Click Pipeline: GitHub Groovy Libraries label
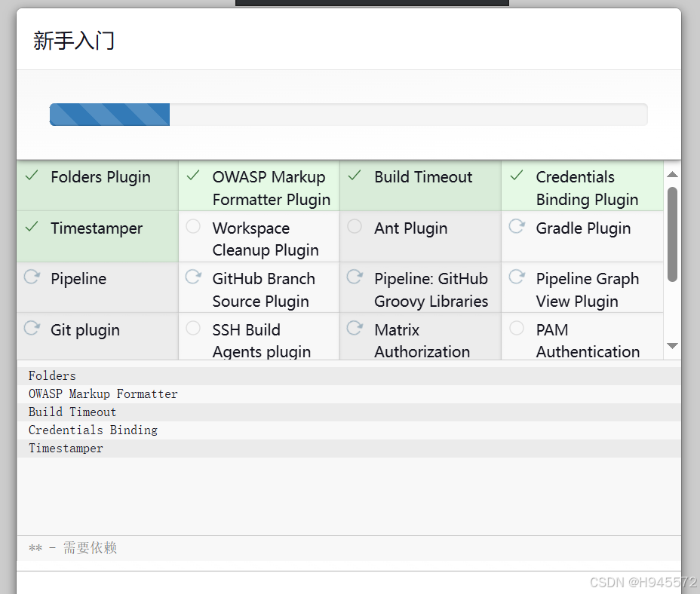700x594 pixels. [431, 290]
